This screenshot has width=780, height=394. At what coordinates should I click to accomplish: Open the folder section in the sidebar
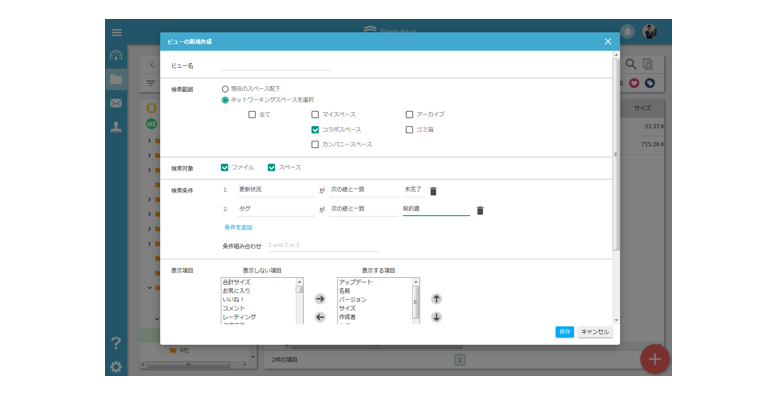click(x=116, y=79)
